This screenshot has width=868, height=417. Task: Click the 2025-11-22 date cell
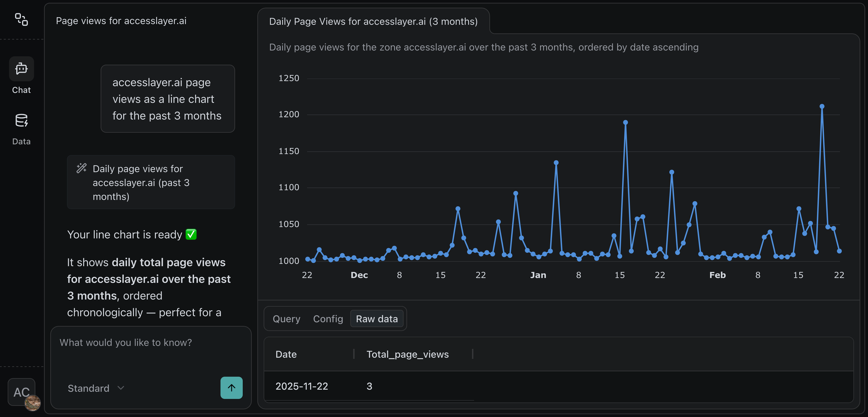[x=302, y=386]
